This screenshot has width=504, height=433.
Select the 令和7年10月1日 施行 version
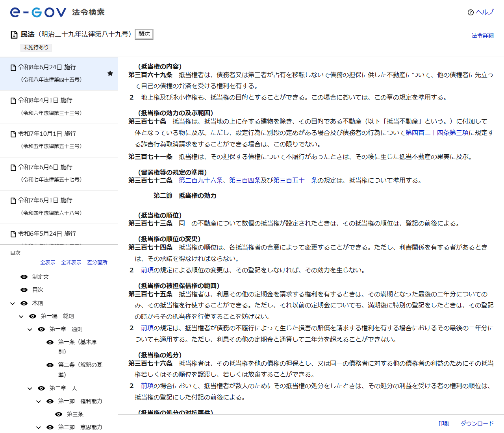[x=59, y=141]
